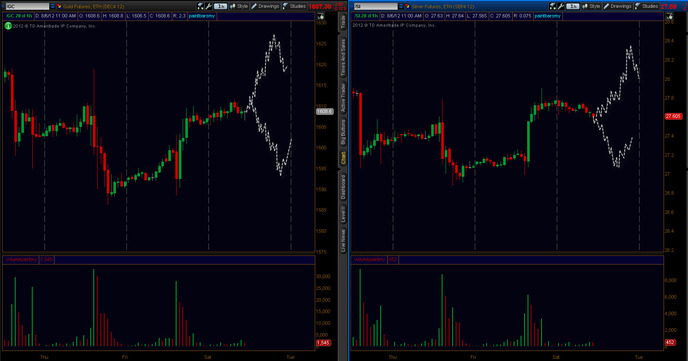Viewport: 688px width, 361px height.
Task: Click volumepaintmy label under silver chart
Action: click(369, 260)
